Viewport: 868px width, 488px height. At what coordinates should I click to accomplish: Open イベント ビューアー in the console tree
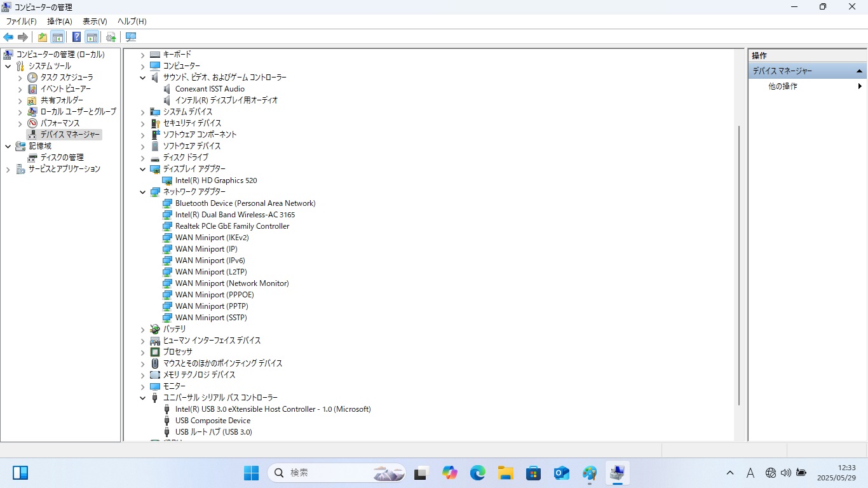click(65, 89)
